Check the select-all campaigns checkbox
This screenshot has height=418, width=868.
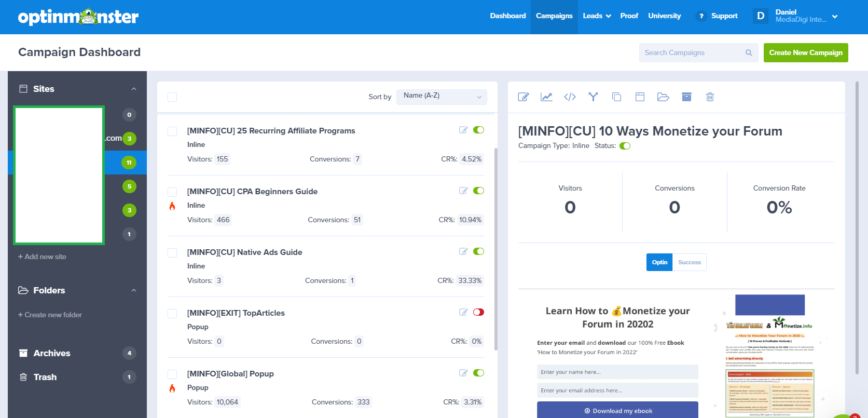172,97
